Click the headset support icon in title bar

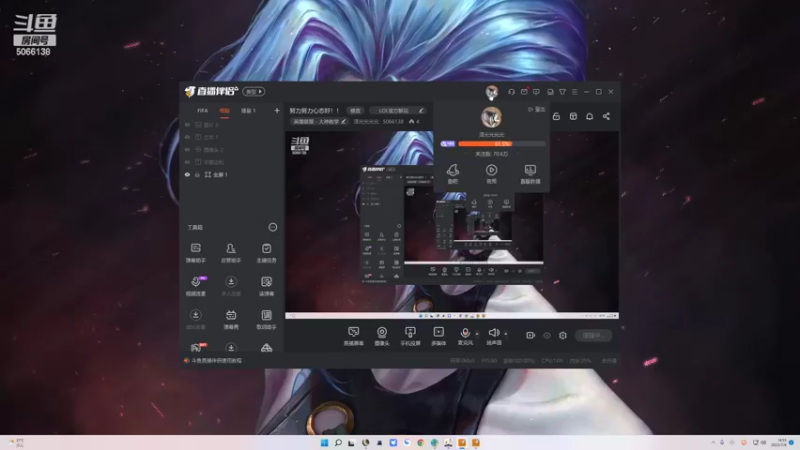point(511,92)
